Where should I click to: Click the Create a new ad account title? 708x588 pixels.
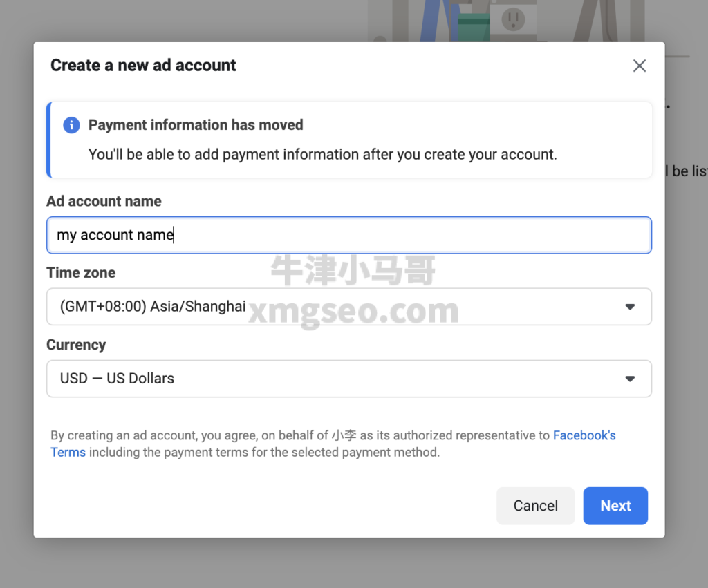[143, 65]
